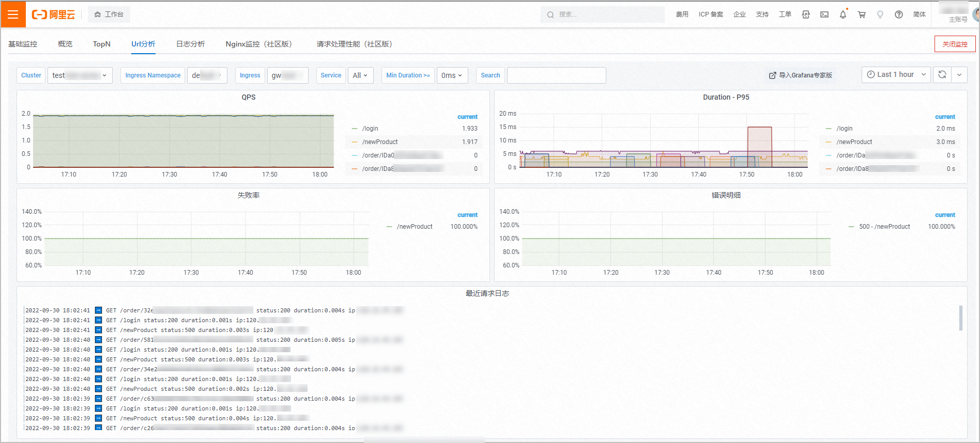Toggle /newProduct series in QPS legend

click(380, 142)
